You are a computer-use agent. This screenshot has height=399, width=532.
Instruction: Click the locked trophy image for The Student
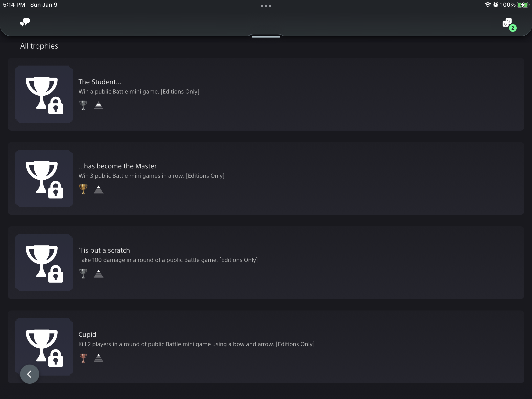point(44,94)
